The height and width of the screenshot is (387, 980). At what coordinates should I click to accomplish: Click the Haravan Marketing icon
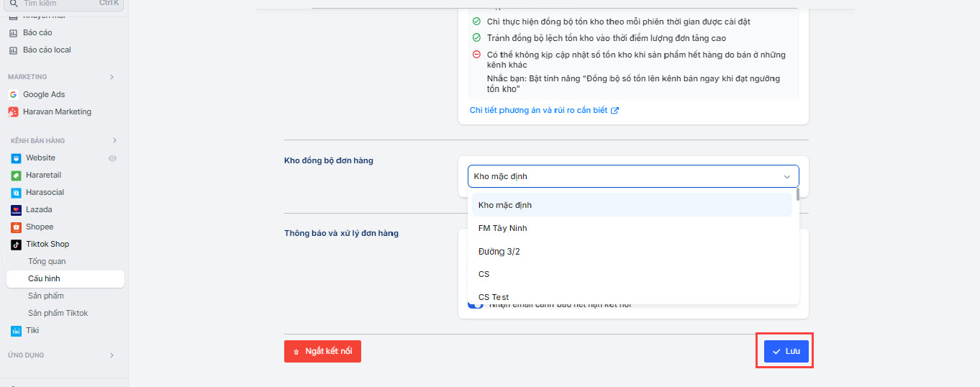[x=13, y=111]
